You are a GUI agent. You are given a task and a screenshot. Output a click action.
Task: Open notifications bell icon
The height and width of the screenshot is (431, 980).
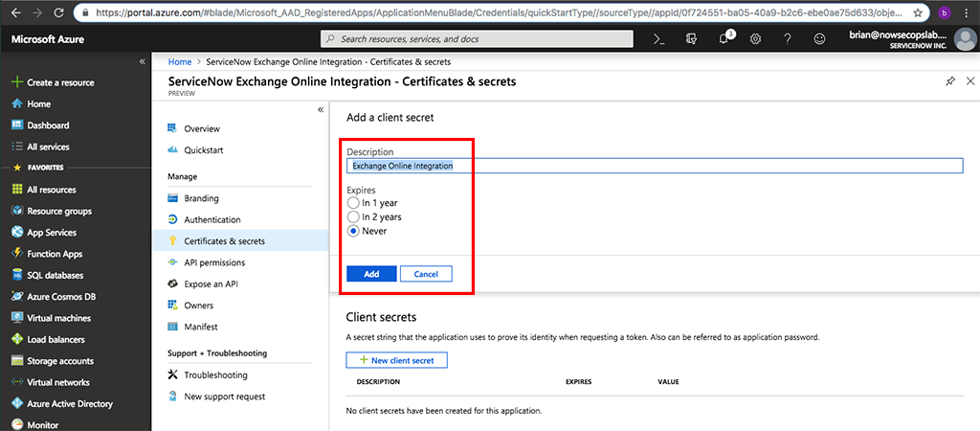coord(724,38)
